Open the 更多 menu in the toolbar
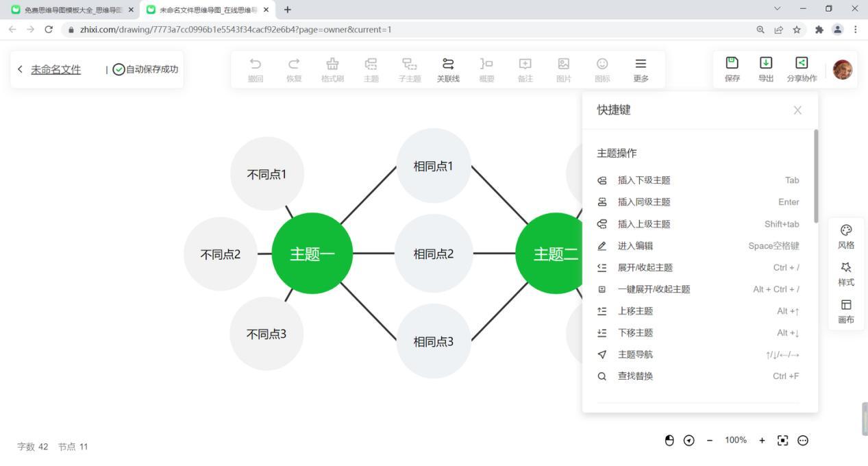Viewport: 868px width, 466px height. point(641,70)
